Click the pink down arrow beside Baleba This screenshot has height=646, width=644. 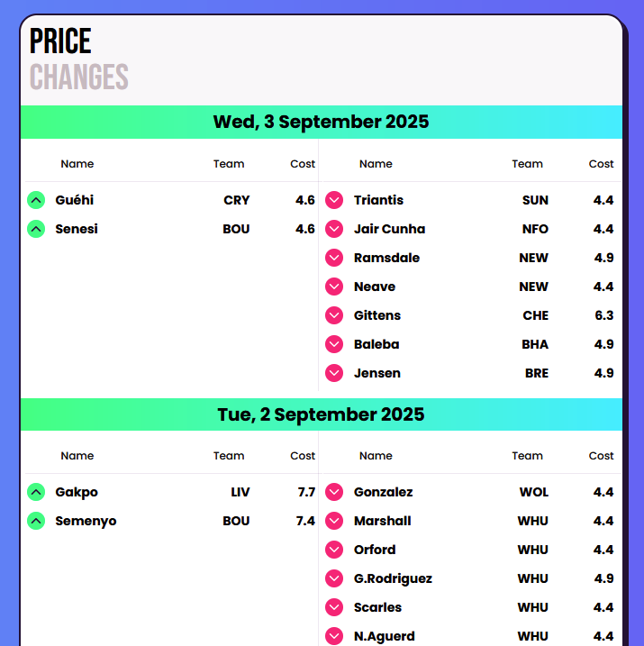tap(334, 344)
